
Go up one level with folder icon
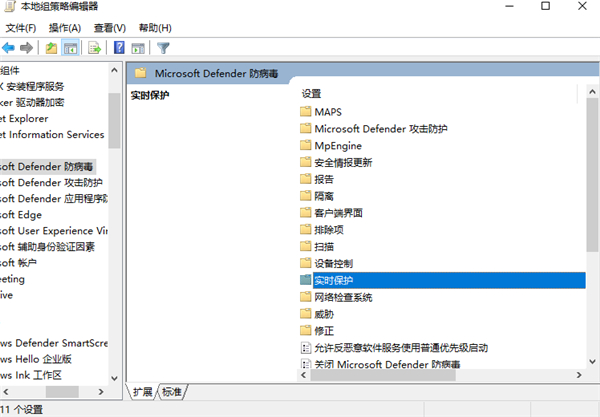(x=52, y=47)
